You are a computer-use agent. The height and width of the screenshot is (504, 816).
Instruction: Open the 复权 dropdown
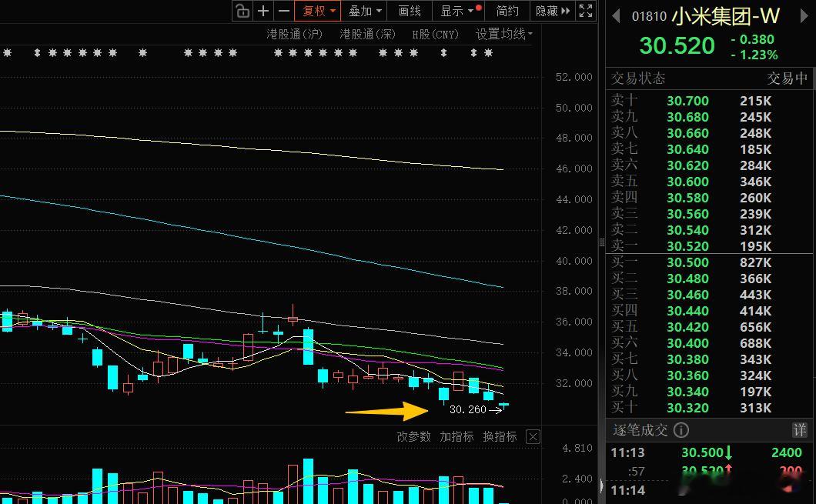[318, 11]
